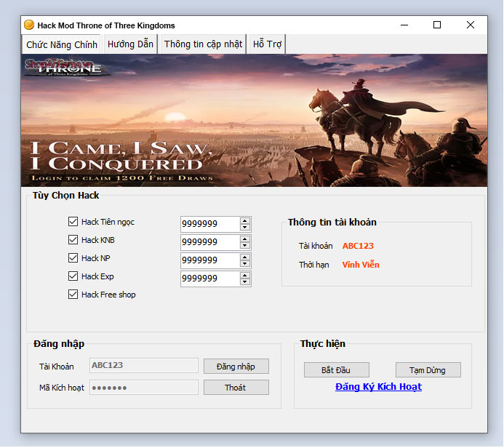The width and height of the screenshot is (504, 448).
Task: Open the Hỗ Trợ tab
Action: [x=267, y=44]
